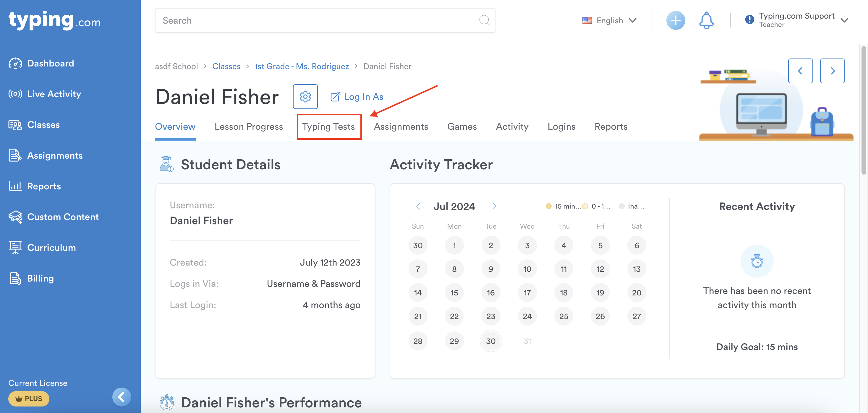Go to Custom Content in sidebar
This screenshot has width=868, height=413.
pos(63,217)
